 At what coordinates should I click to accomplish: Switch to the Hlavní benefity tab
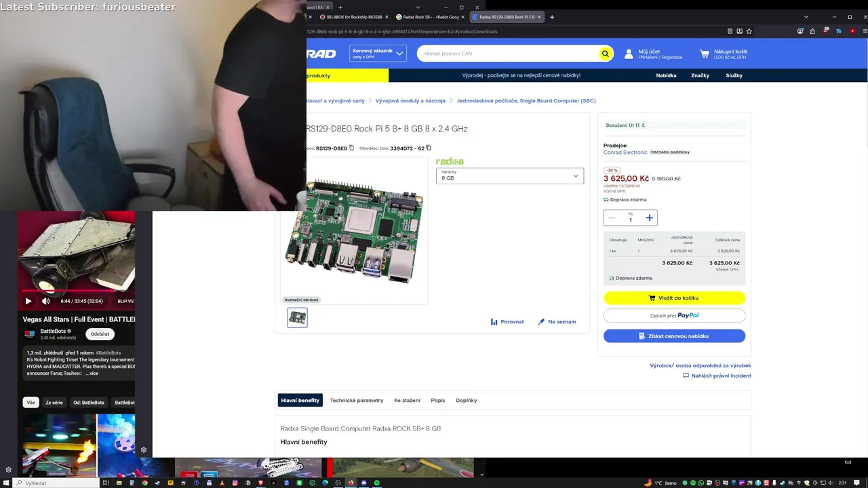pos(300,400)
